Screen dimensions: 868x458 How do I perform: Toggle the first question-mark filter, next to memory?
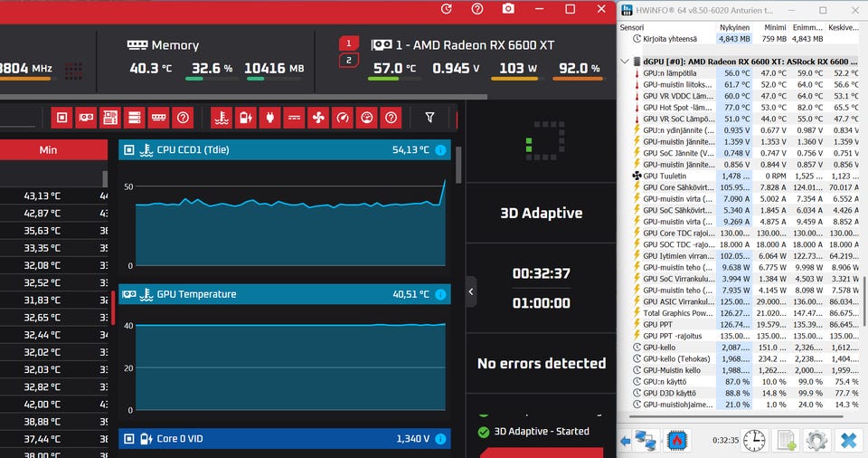[184, 118]
